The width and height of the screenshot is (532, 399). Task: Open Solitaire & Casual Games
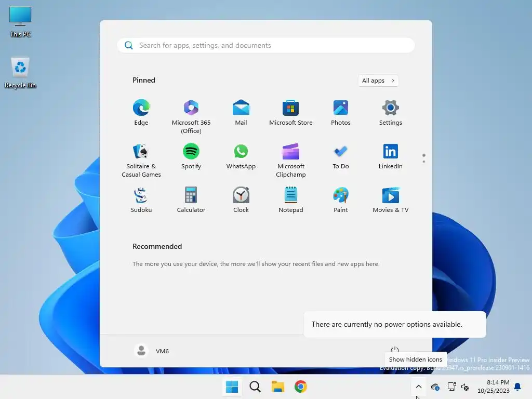point(141,160)
